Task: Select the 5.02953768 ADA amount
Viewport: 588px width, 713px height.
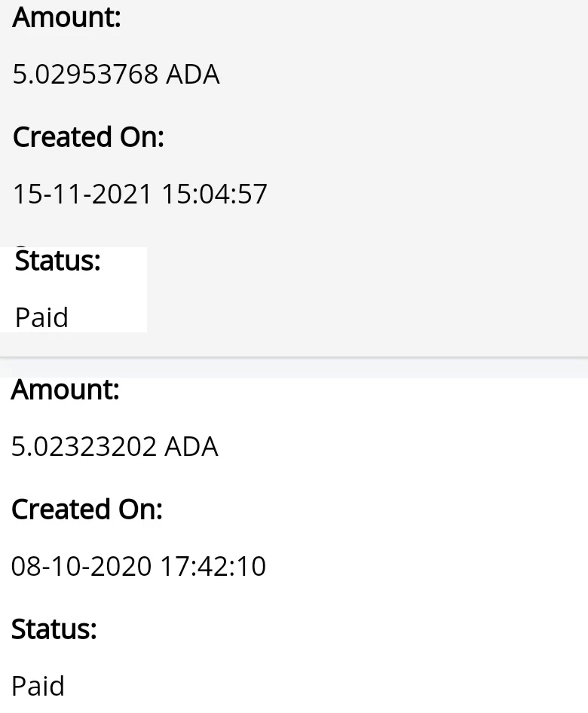Action: [x=116, y=74]
